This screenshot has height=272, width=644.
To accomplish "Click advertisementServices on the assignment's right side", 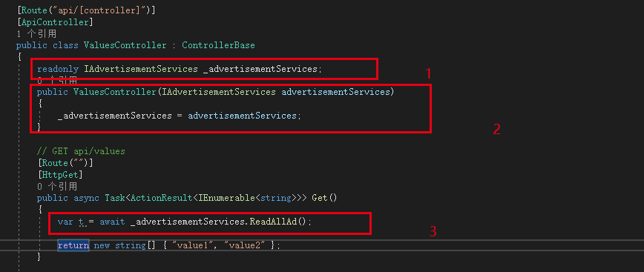I will click(243, 116).
